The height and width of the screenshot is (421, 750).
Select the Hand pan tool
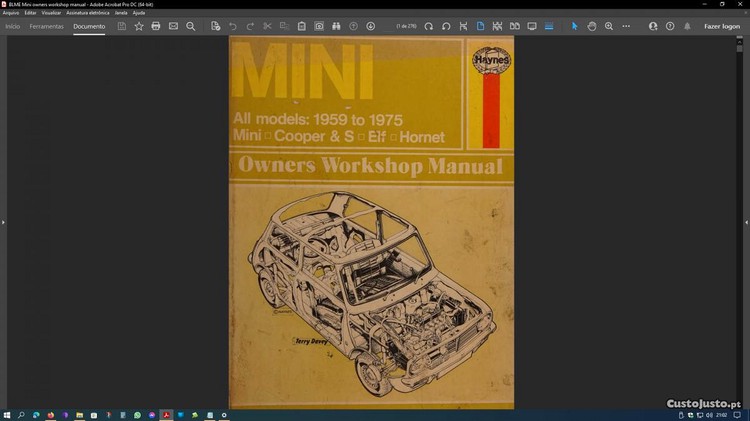pyautogui.click(x=592, y=26)
